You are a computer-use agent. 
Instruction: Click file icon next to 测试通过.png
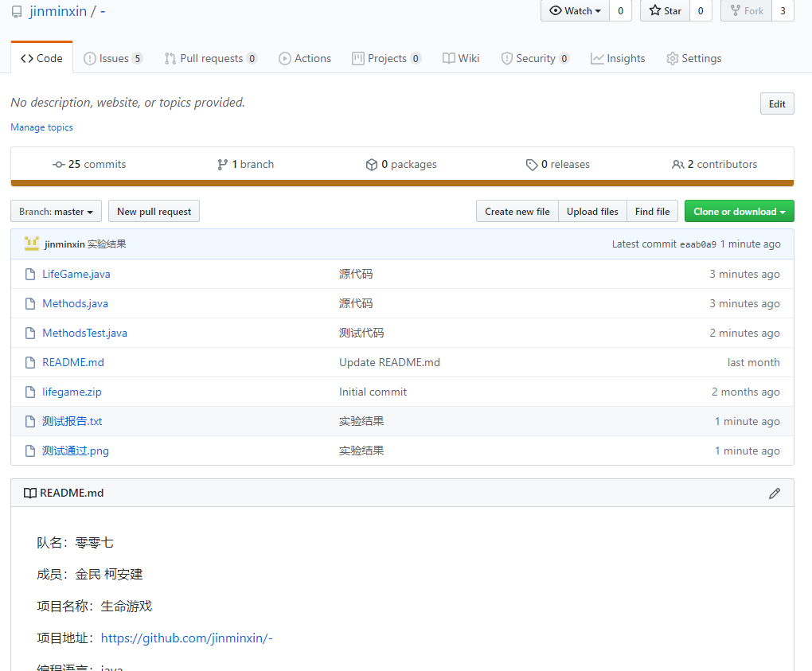30,451
